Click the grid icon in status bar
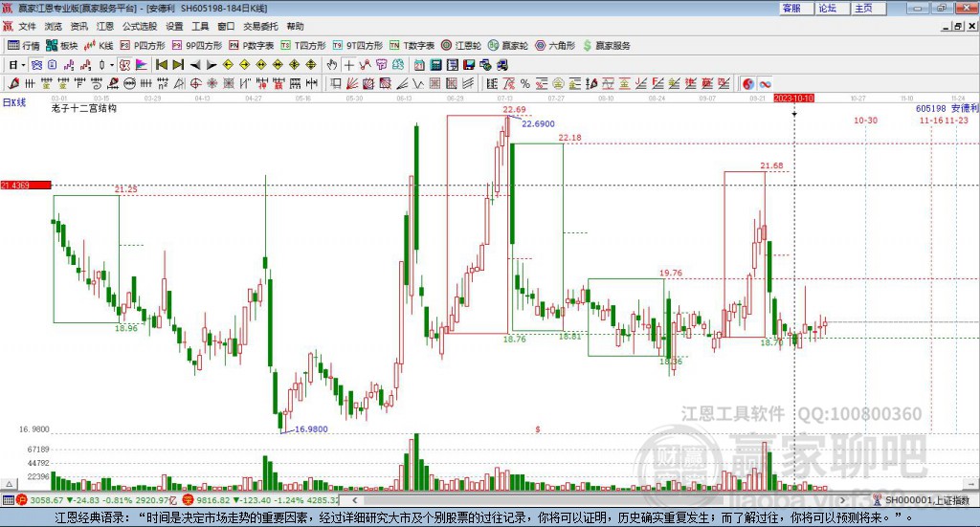Image resolution: width=980 pixels, height=527 pixels. point(8,500)
